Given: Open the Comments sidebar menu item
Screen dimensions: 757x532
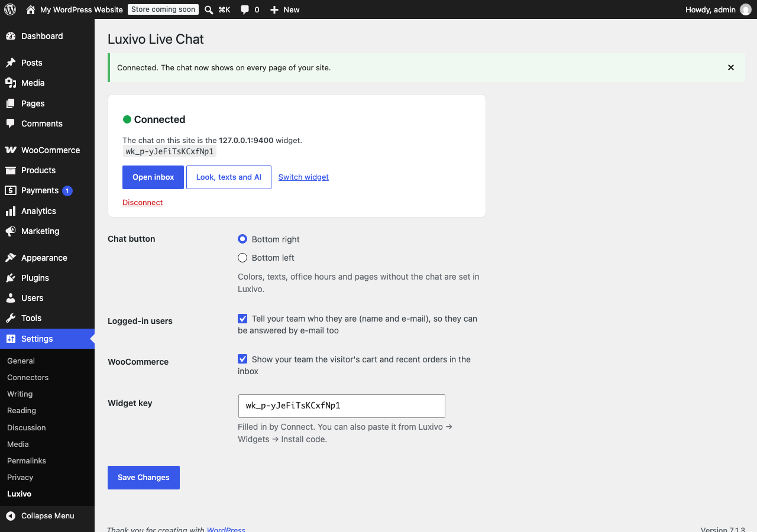Looking at the screenshot, I should point(47,124).
